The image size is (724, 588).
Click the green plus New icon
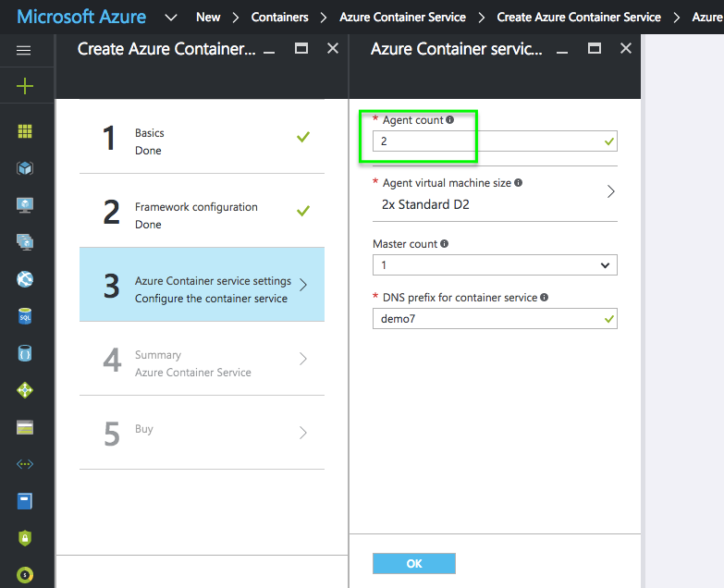tap(25, 86)
